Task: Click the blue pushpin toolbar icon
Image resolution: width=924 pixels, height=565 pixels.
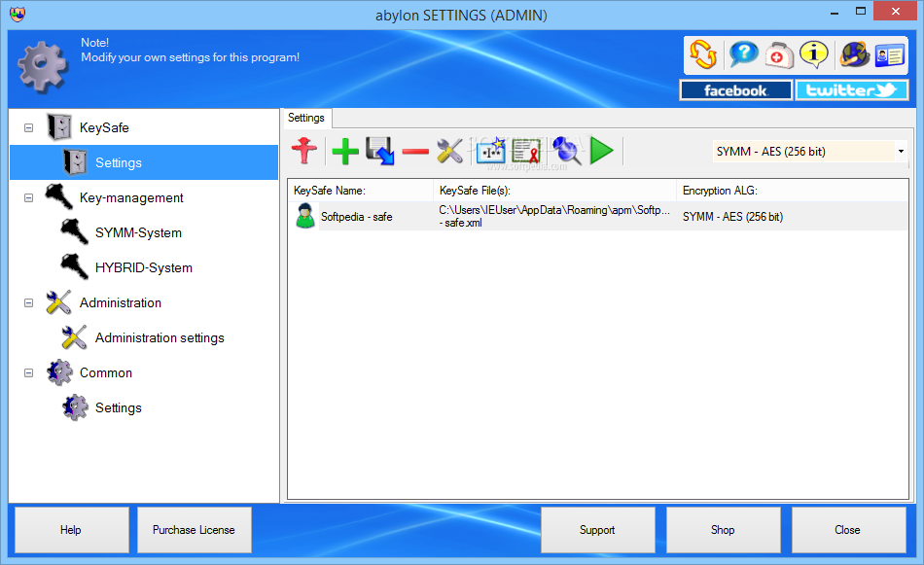Action: (566, 151)
